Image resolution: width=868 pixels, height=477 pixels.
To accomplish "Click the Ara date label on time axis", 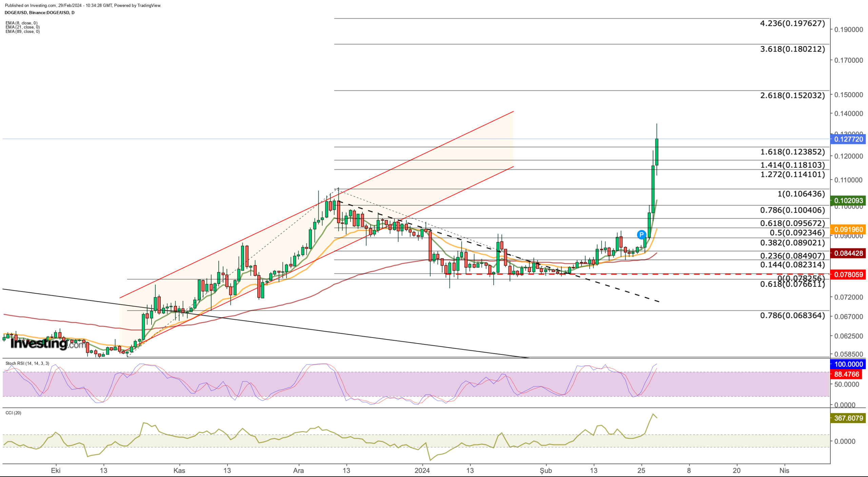I will pyautogui.click(x=298, y=471).
